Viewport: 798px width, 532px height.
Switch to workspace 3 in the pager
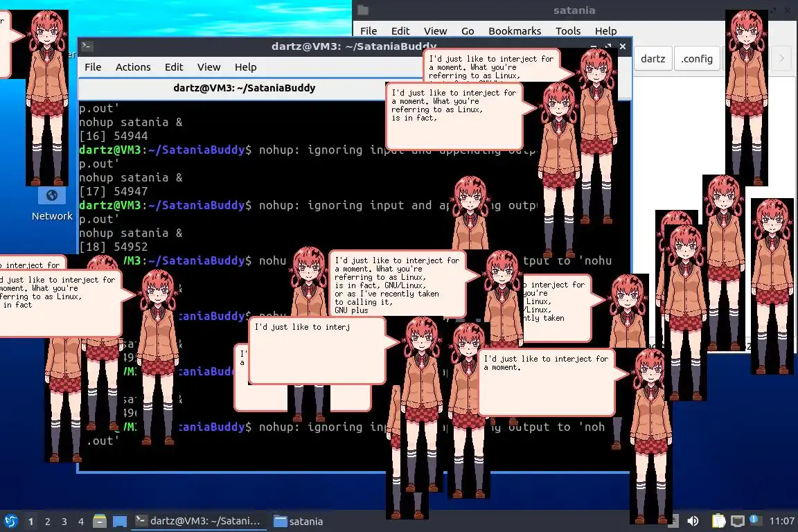[64, 522]
